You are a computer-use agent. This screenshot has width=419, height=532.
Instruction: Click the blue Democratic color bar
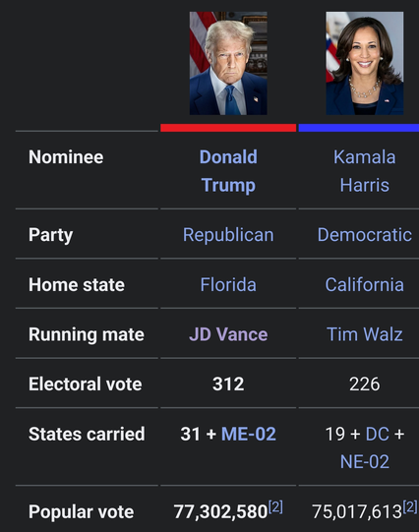[x=359, y=128]
